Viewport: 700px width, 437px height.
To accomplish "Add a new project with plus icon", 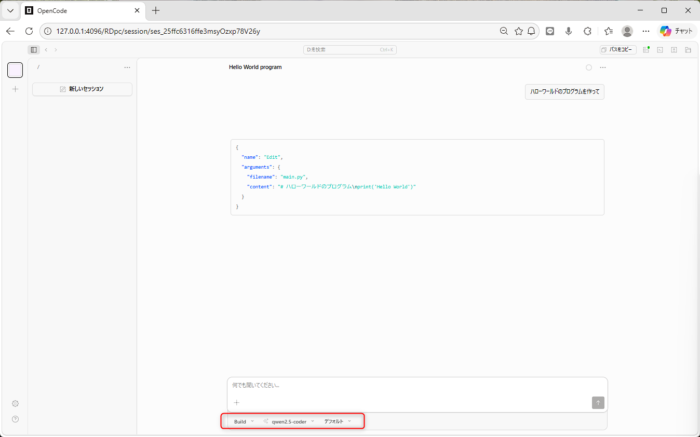I will [x=15, y=89].
